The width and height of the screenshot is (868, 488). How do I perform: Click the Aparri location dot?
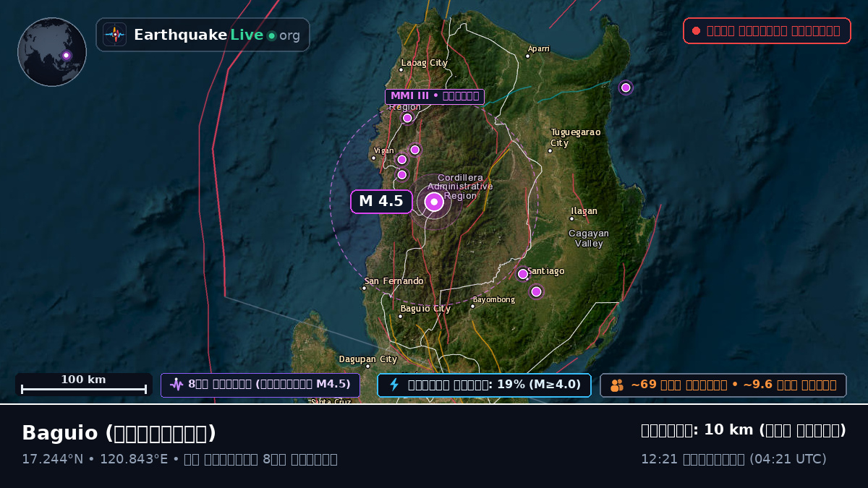pyautogui.click(x=528, y=56)
